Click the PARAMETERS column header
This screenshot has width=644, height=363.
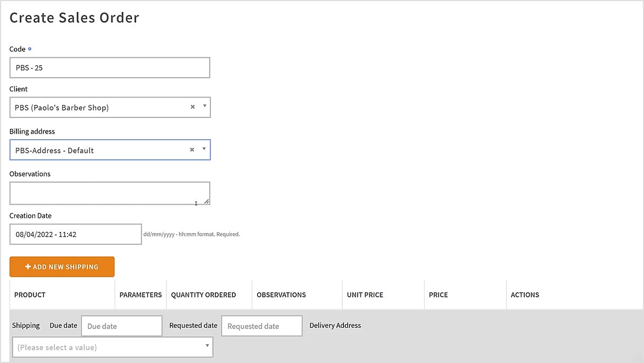tap(140, 295)
